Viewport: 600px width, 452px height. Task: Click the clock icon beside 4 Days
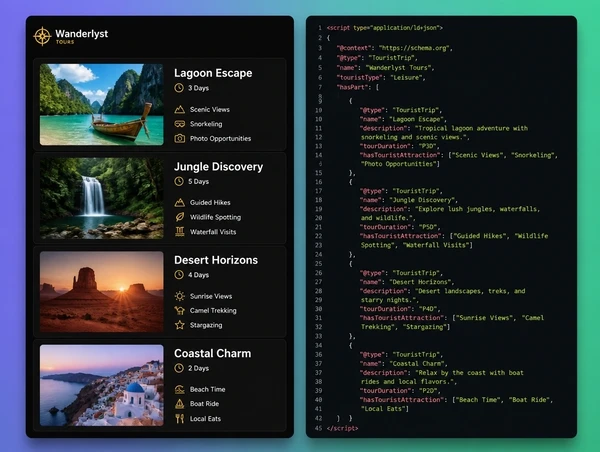(179, 275)
